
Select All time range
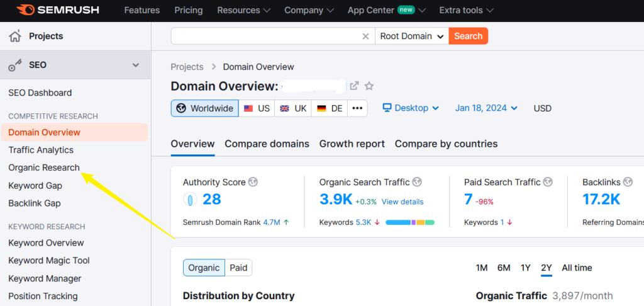(577, 268)
